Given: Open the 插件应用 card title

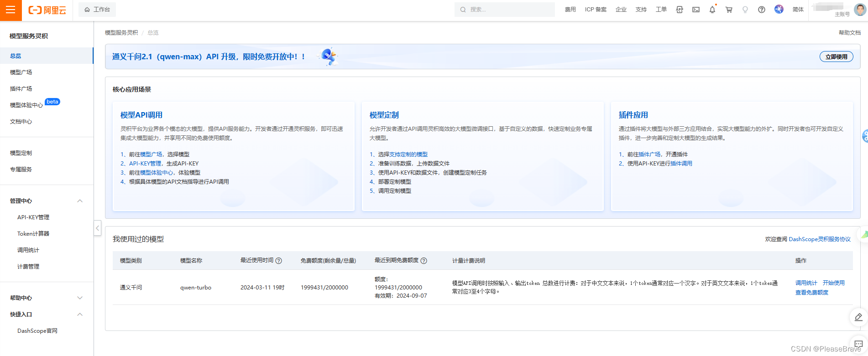Looking at the screenshot, I should point(633,115).
